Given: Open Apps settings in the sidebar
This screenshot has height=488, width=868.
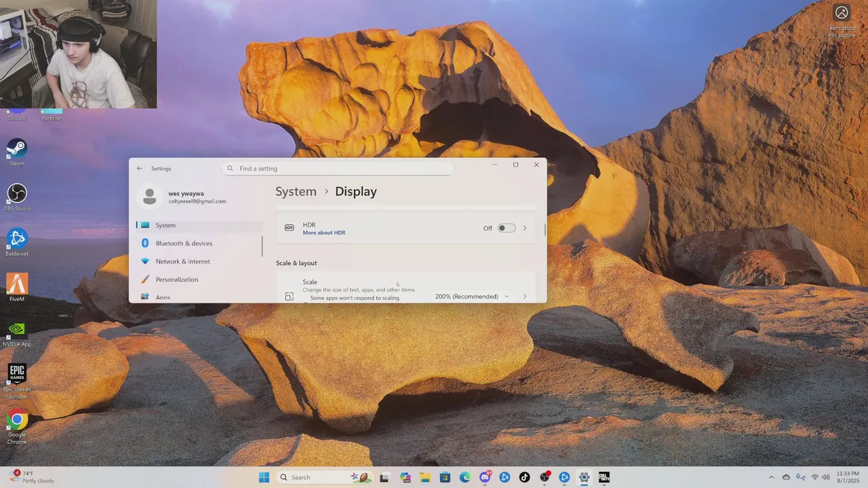Looking at the screenshot, I should point(198,297).
